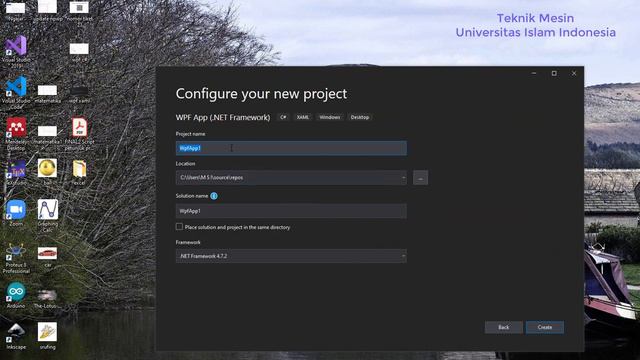The height and width of the screenshot is (360, 640).
Task: Open the Location dropdown arrow
Action: 403,178
